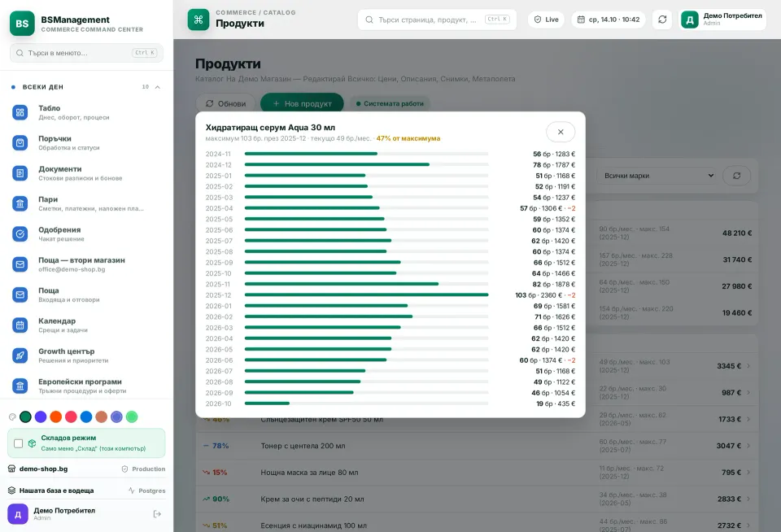
Task: Click the Тонер с центела 200 мл row
Action: point(477,446)
